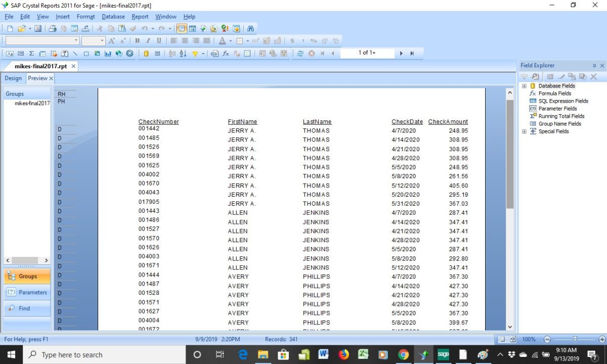Viewport: 607px width, 364px height.
Task: Toggle bold formatting
Action: coord(137,40)
